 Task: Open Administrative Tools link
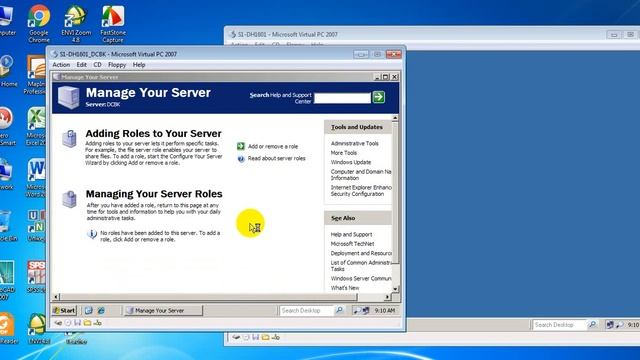[x=355, y=143]
